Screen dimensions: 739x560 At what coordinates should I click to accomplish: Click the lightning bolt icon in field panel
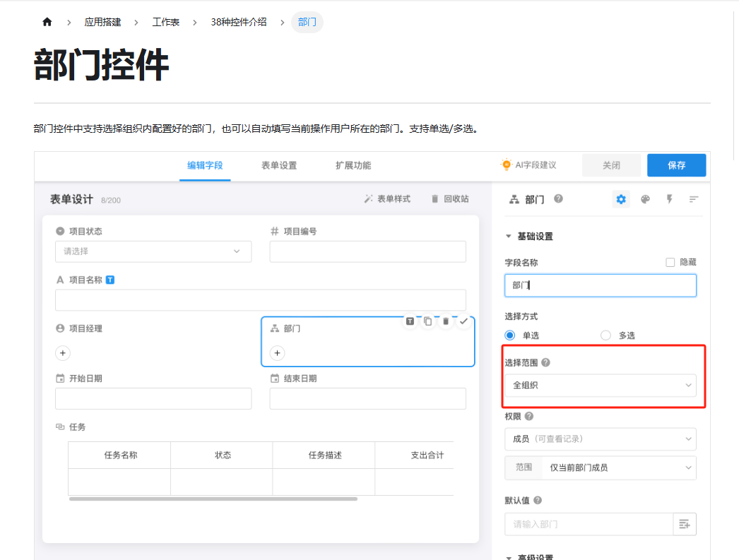coord(669,199)
